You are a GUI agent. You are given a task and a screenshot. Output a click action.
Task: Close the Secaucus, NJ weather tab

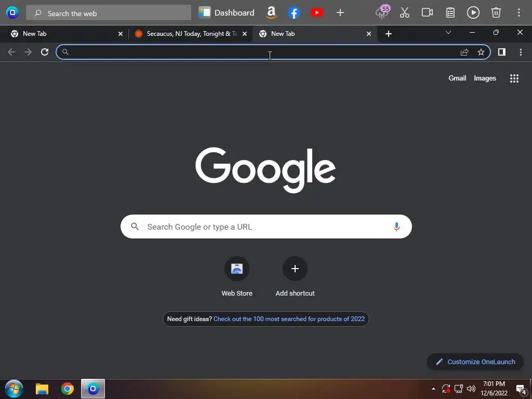(245, 34)
